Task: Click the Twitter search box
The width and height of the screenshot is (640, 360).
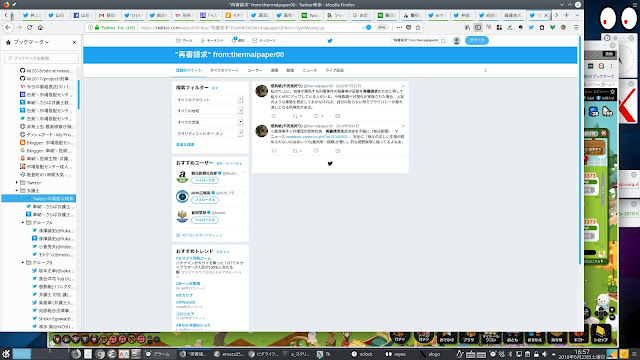Action: click(418, 40)
